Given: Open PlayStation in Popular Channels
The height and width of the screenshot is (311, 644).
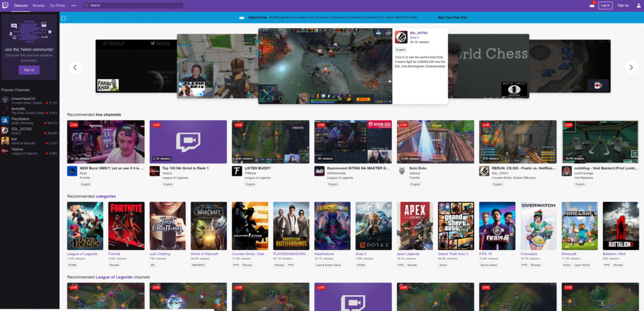Looking at the screenshot, I should click(30, 121).
